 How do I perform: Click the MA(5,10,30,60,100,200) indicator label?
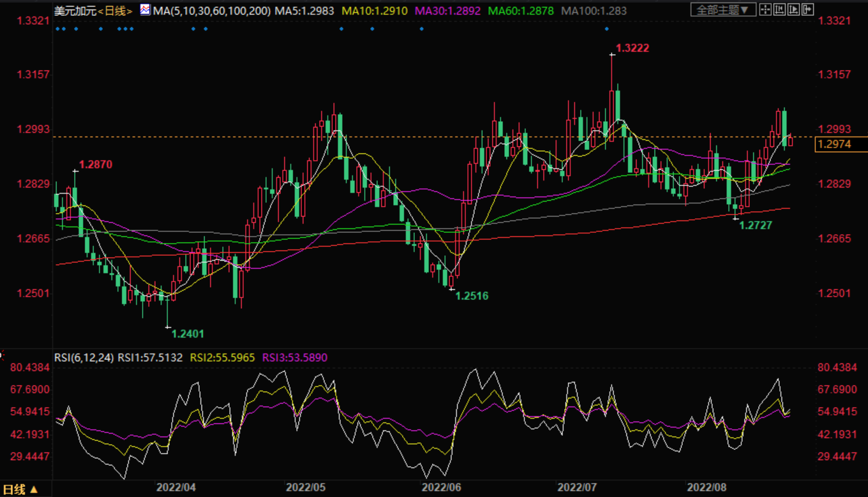pyautogui.click(x=212, y=11)
